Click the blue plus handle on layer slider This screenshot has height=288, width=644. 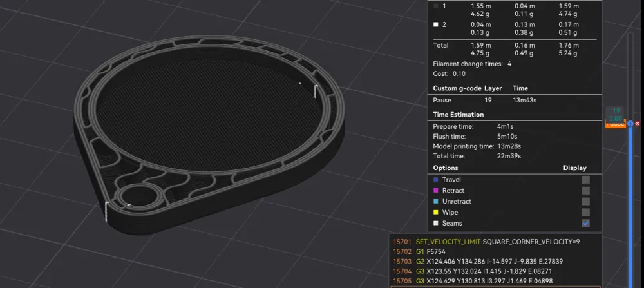(x=630, y=123)
